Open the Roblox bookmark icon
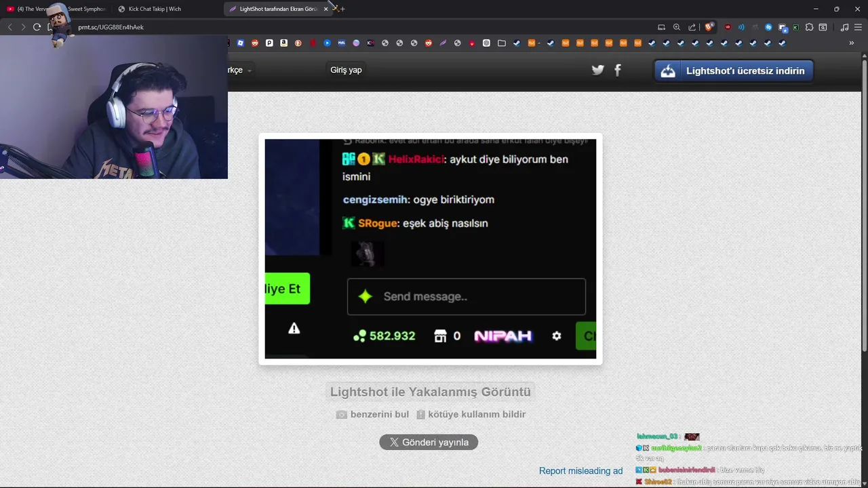 240,43
